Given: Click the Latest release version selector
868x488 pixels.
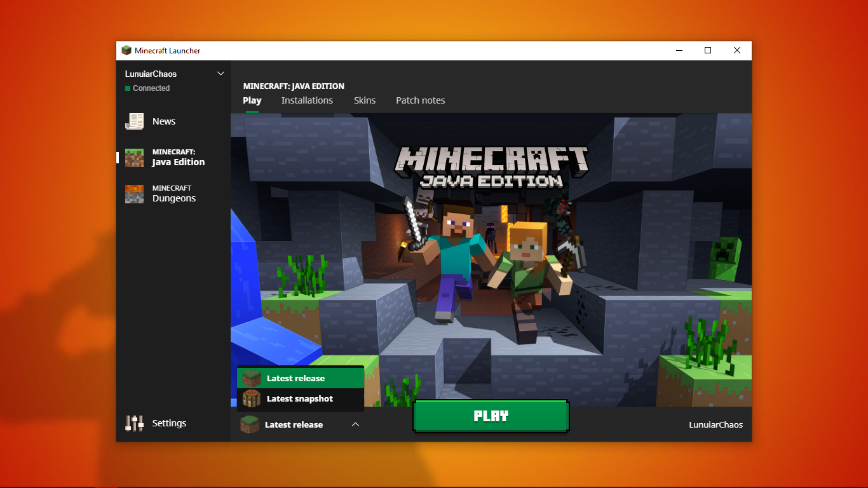Looking at the screenshot, I should (294, 424).
